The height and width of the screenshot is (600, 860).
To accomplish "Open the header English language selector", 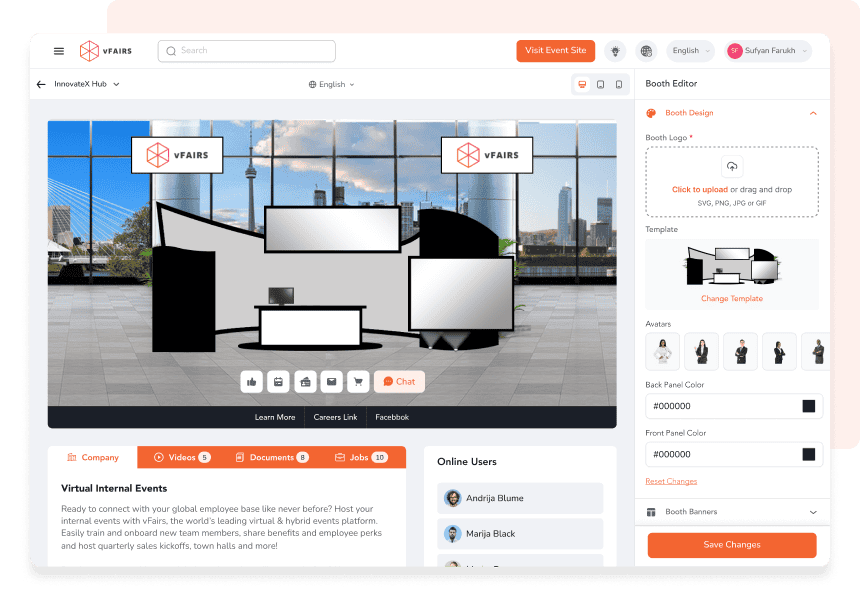I will click(x=691, y=51).
